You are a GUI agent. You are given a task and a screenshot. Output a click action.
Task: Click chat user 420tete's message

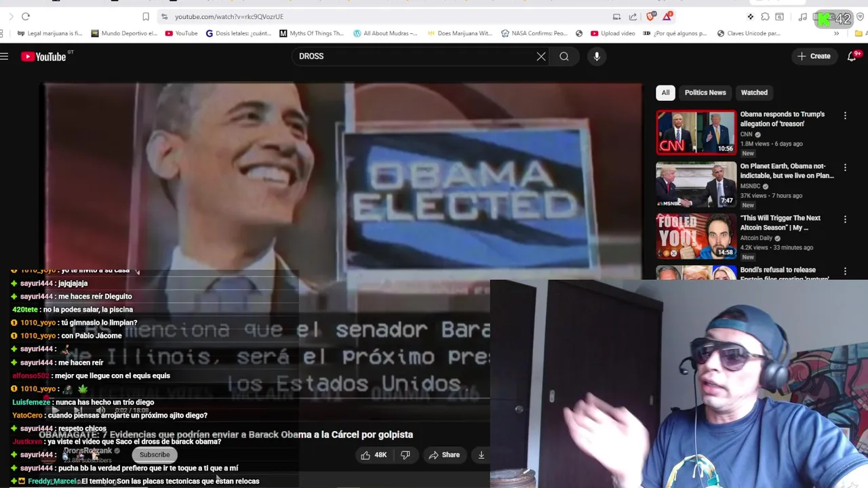[x=73, y=310]
